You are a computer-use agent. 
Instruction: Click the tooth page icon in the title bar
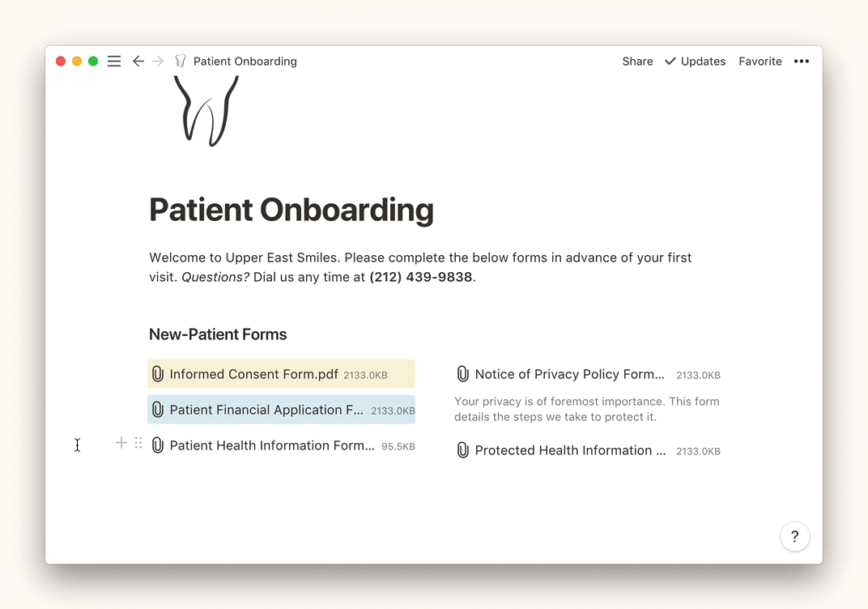click(x=181, y=62)
